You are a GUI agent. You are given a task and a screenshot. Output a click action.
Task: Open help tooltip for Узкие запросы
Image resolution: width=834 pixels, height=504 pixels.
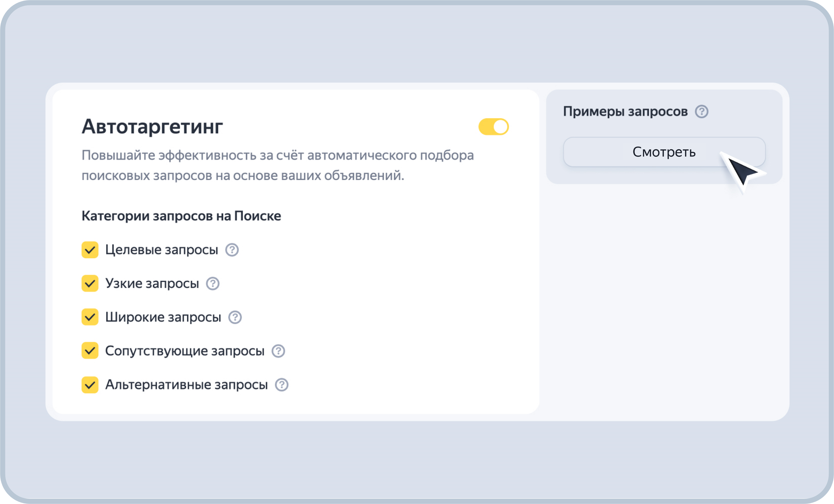(213, 284)
